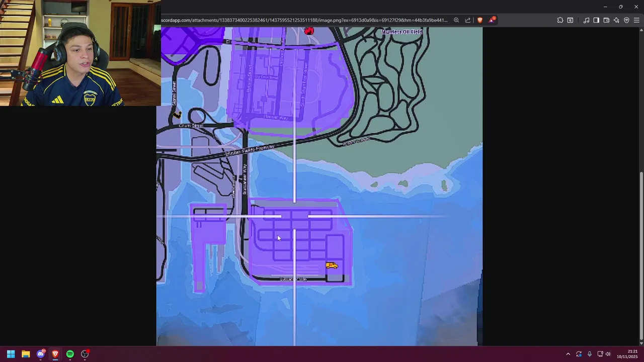Click the microphone icon in system tray
The height and width of the screenshot is (362, 644).
590,354
